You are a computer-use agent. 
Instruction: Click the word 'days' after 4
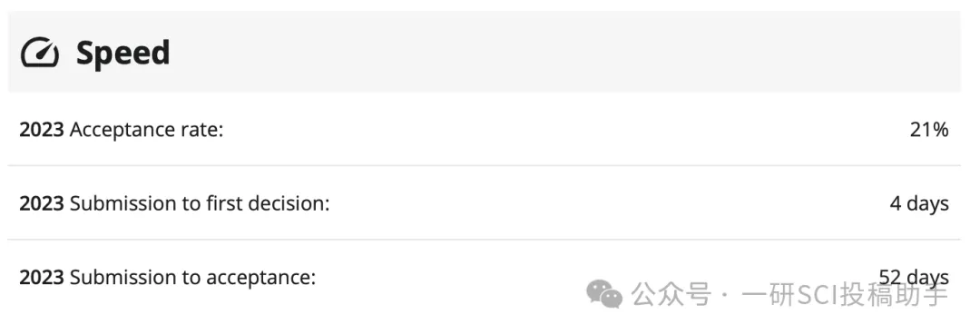click(927, 204)
